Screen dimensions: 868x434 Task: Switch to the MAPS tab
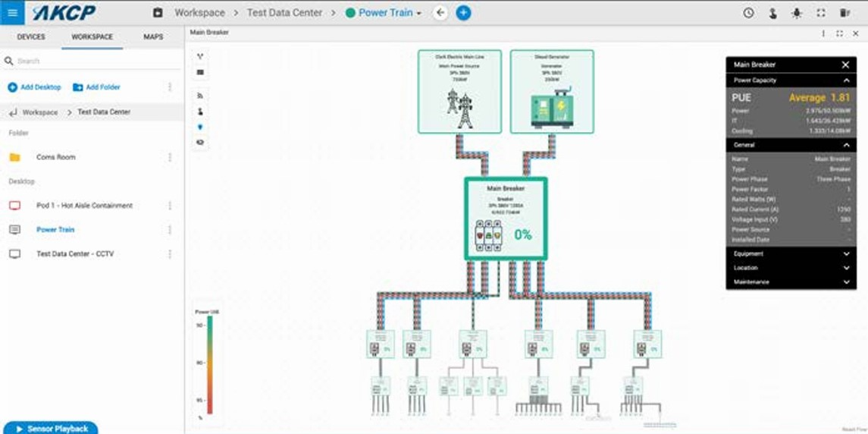coord(153,37)
